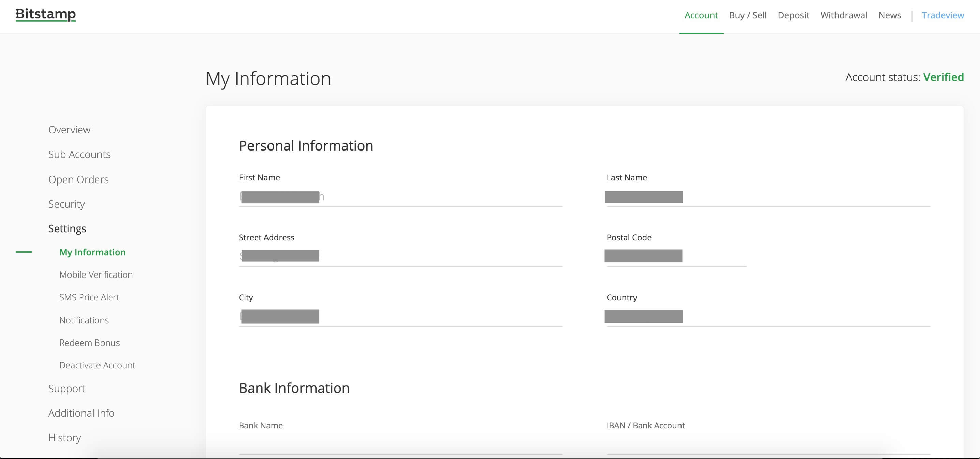
Task: View Open Orders section
Action: 78,179
